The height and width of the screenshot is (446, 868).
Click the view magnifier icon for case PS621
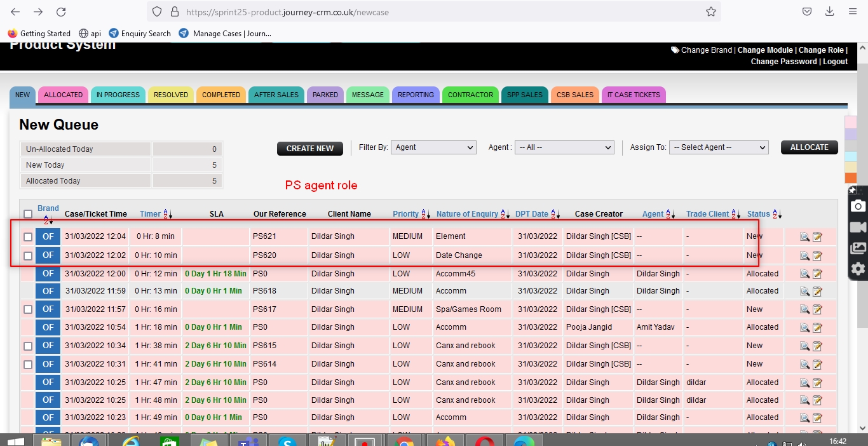(804, 237)
